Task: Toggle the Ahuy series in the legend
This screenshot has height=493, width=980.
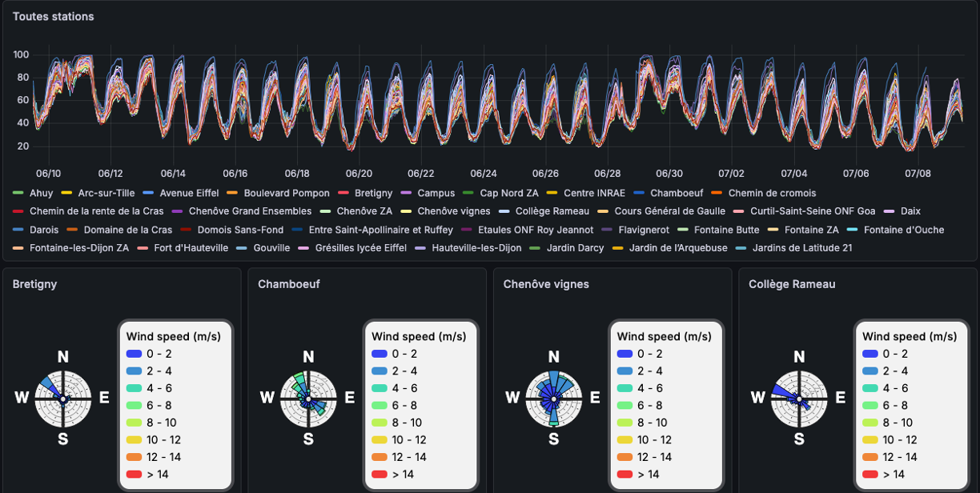Action: coord(41,193)
